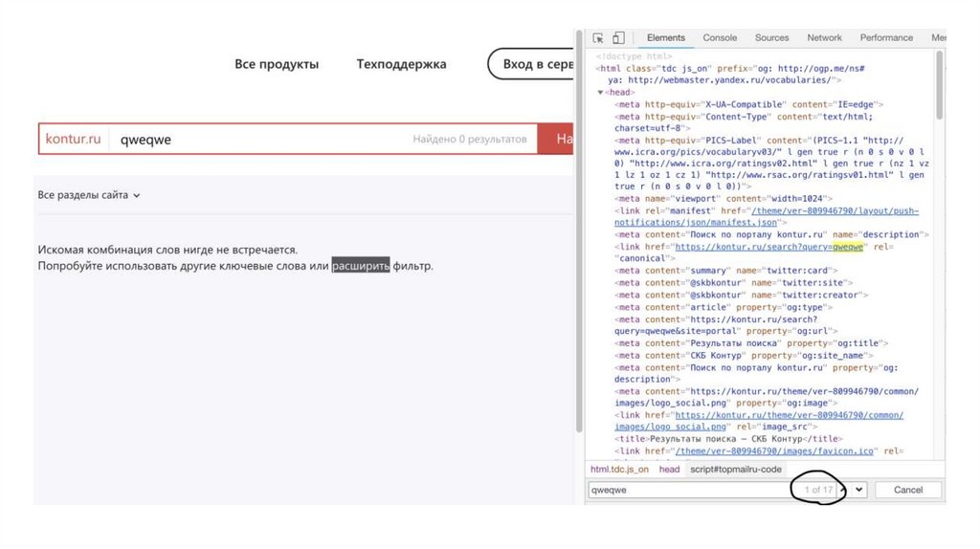Select the head breadcrumb
Viewport: 980px width, 549px height.
[x=669, y=469]
